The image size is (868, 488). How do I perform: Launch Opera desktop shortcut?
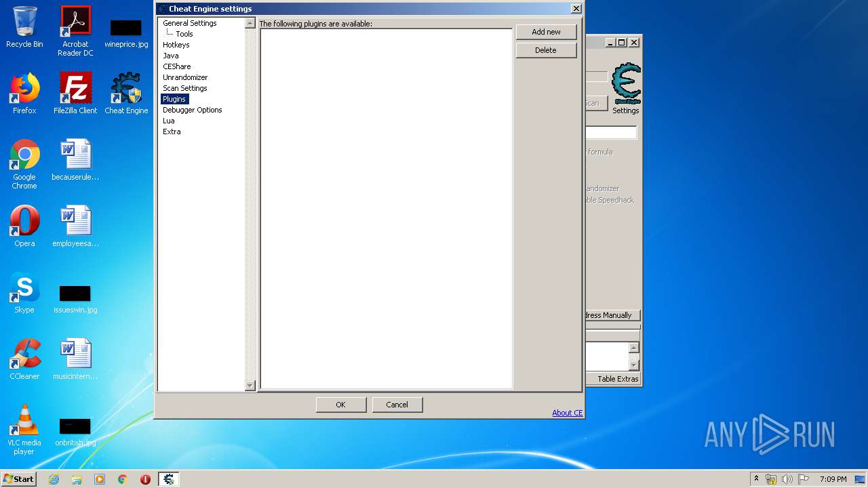tap(24, 226)
